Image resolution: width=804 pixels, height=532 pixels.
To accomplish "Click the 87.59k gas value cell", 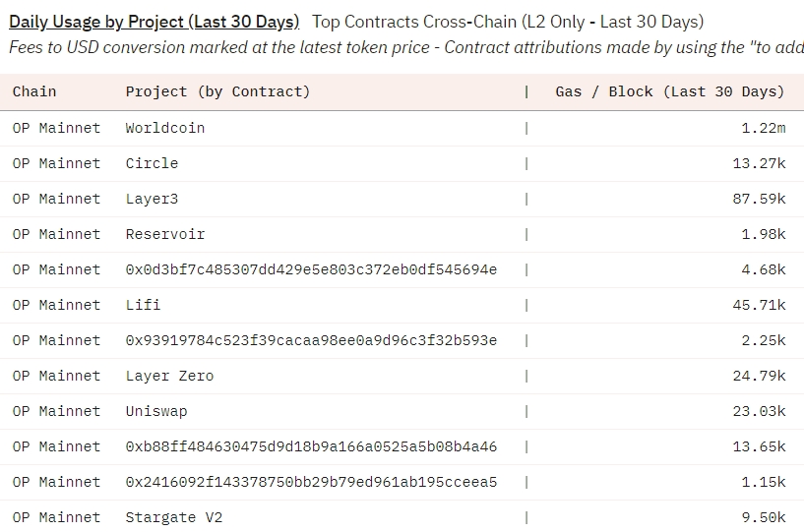I will coord(759,199).
